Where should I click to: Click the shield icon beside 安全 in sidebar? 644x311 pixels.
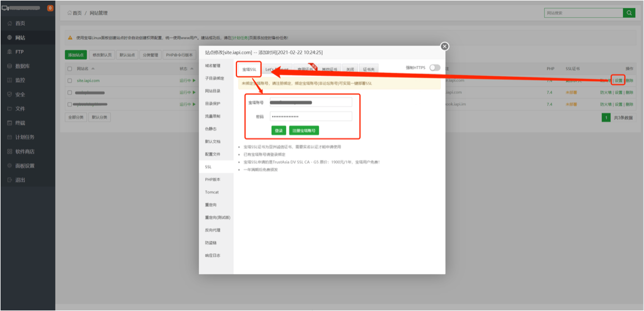[9, 95]
